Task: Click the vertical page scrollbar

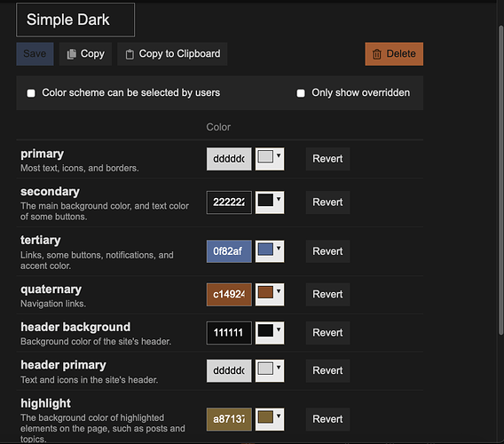Action: (500, 180)
